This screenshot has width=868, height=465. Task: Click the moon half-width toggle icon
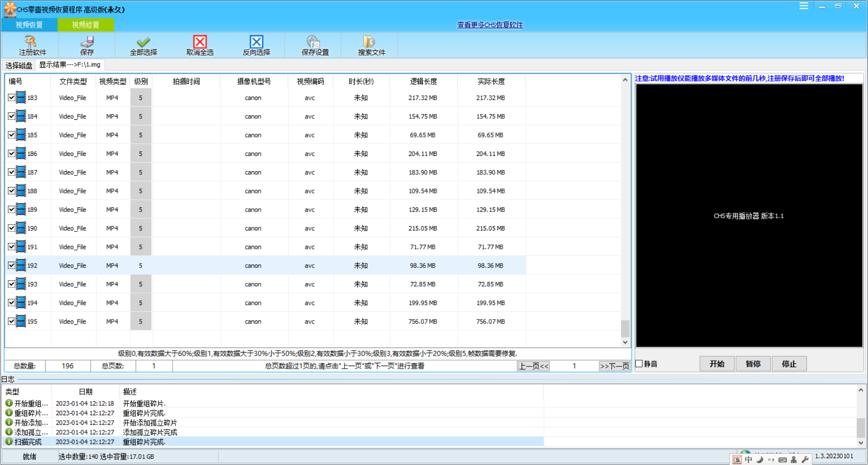click(x=760, y=460)
